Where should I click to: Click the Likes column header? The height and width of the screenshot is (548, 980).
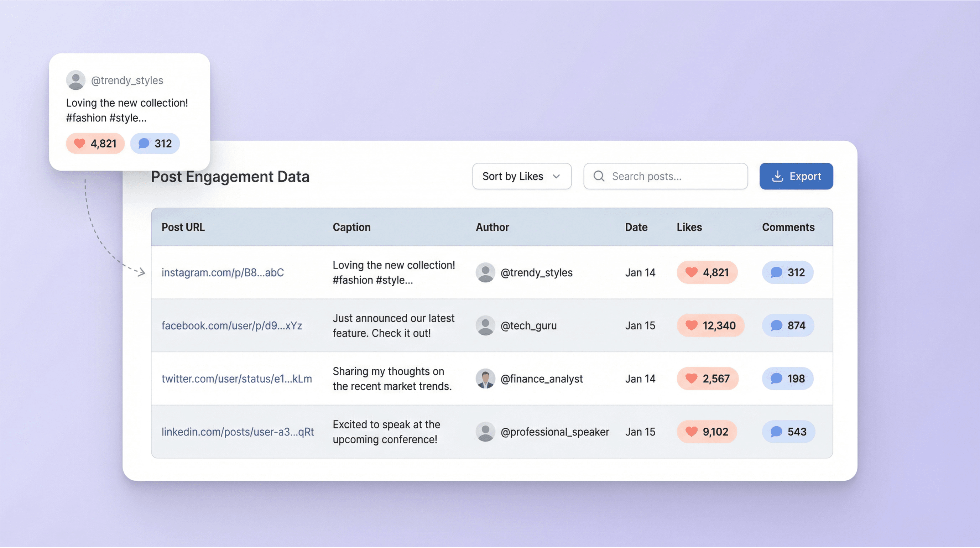689,227
